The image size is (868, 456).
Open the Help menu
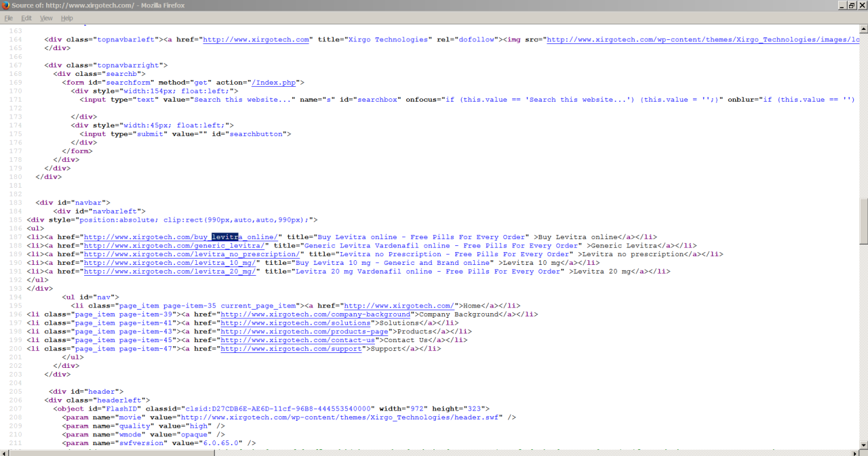67,18
